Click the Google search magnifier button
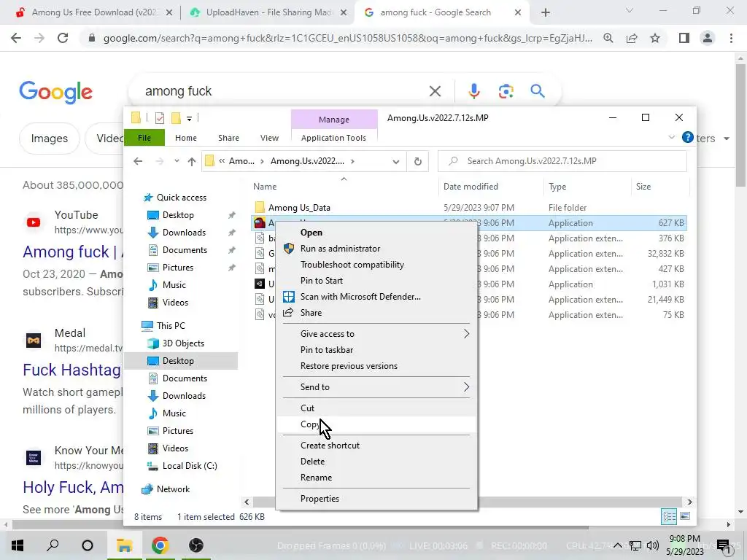Image resolution: width=747 pixels, height=560 pixels. [538, 90]
